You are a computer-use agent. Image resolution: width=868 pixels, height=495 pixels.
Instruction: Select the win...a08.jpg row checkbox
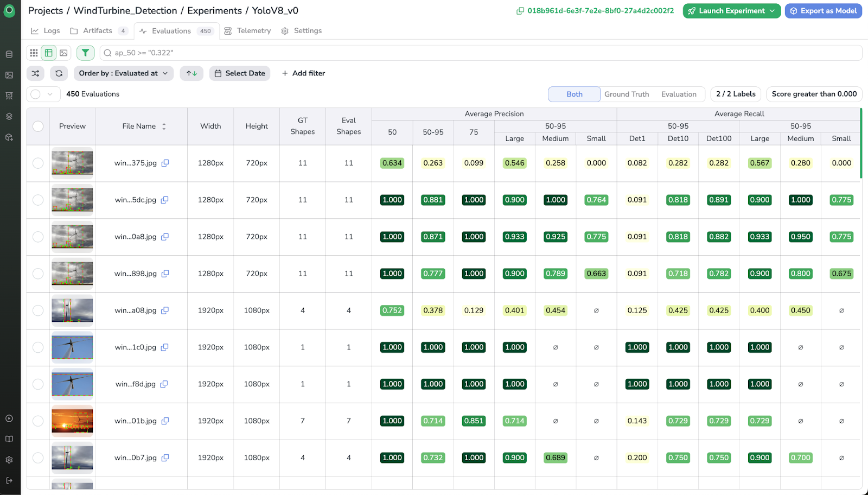pyautogui.click(x=38, y=310)
